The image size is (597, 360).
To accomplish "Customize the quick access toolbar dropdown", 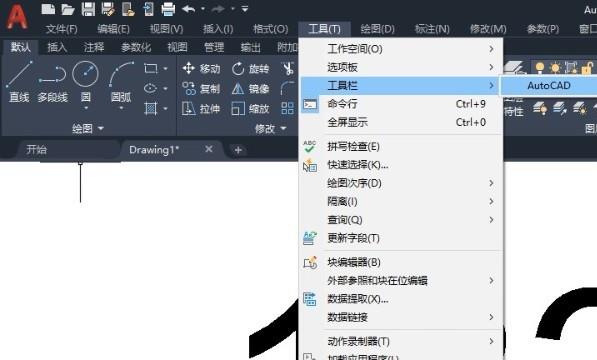I will tap(245, 8).
